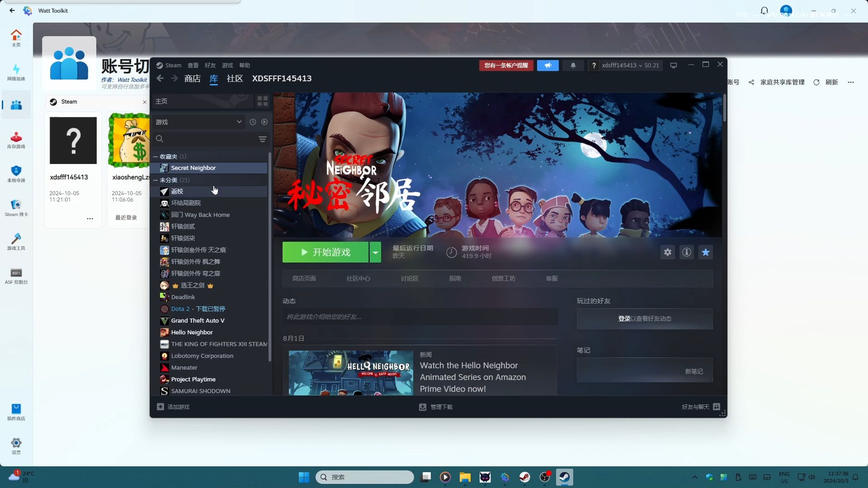Click the green 开始游戏 button
Viewport: 868px width, 488px height.
coord(325,252)
